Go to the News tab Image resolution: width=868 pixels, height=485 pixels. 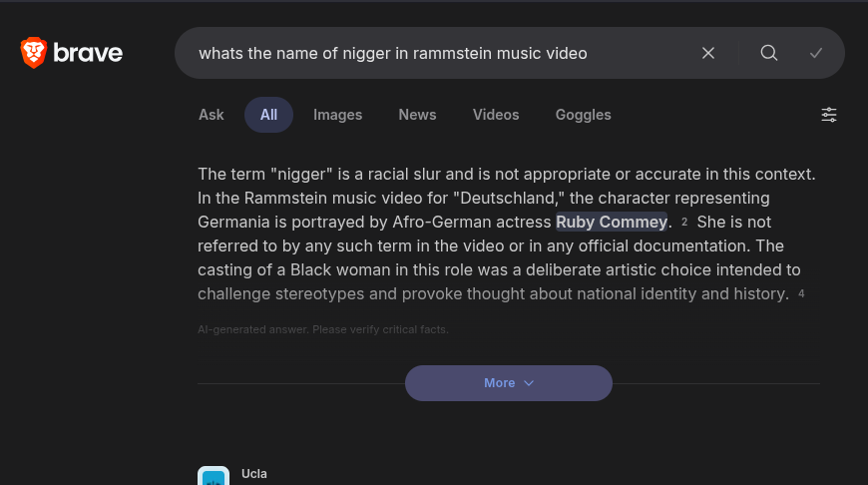click(x=417, y=115)
